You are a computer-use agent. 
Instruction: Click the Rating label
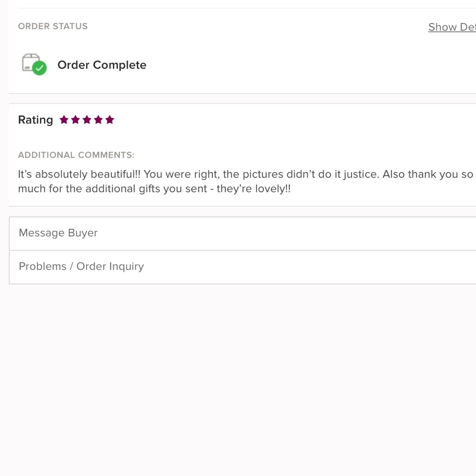coord(36,120)
